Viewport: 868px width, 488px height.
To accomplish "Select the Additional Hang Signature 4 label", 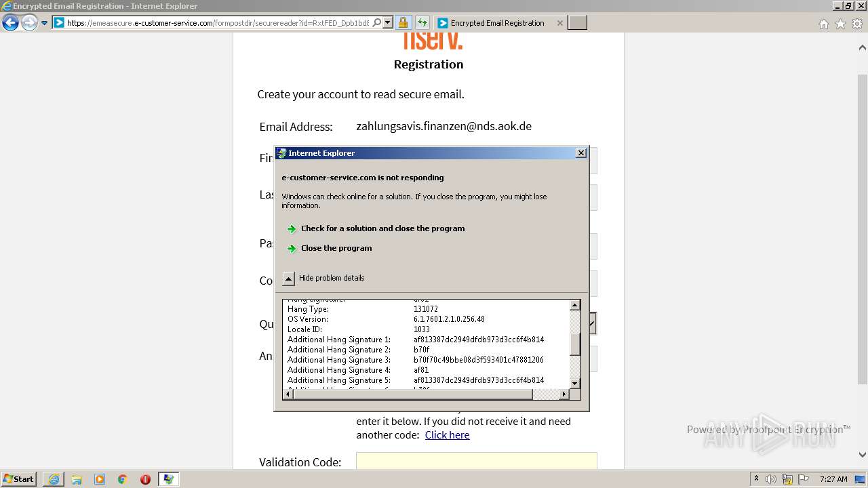I will [x=339, y=370].
